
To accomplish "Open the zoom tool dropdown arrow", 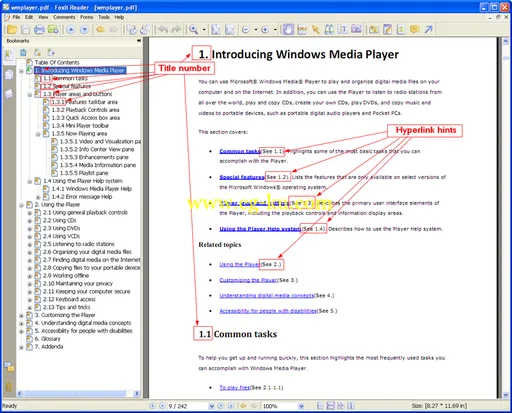I will click(x=204, y=30).
